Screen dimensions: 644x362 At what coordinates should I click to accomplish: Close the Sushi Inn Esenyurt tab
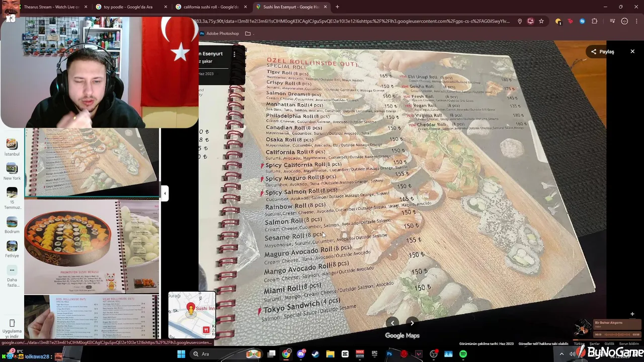click(325, 7)
